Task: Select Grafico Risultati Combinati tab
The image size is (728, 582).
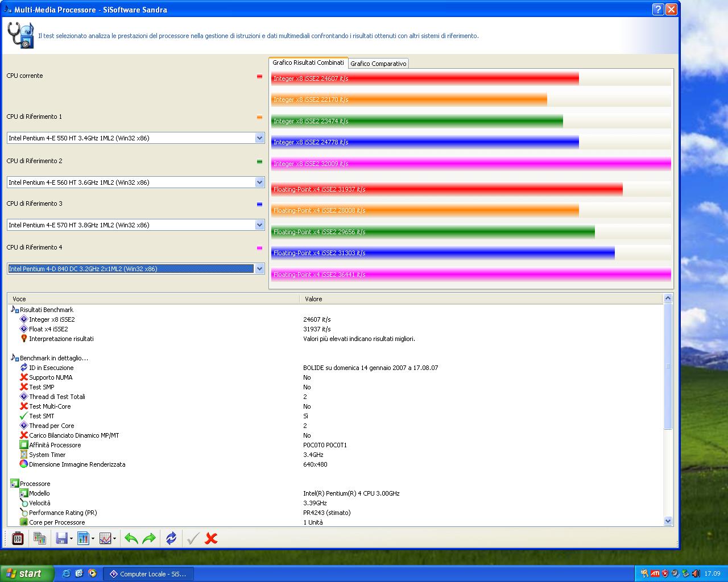Action: pos(308,63)
